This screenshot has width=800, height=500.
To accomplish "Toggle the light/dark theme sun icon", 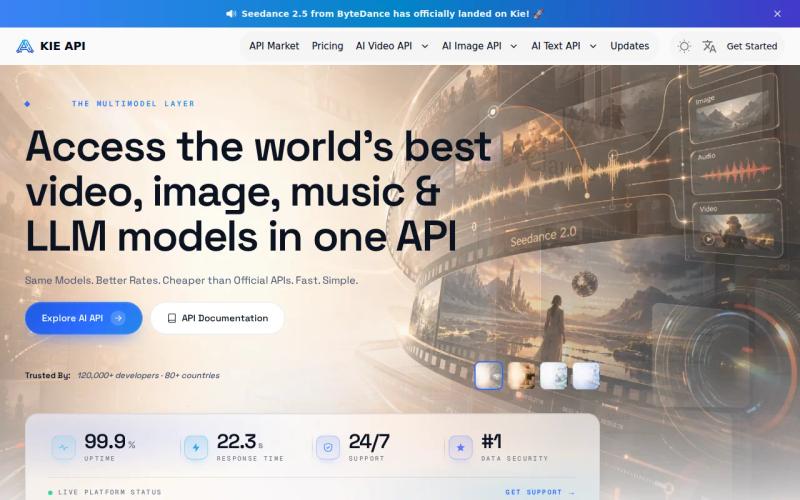I will (x=684, y=46).
